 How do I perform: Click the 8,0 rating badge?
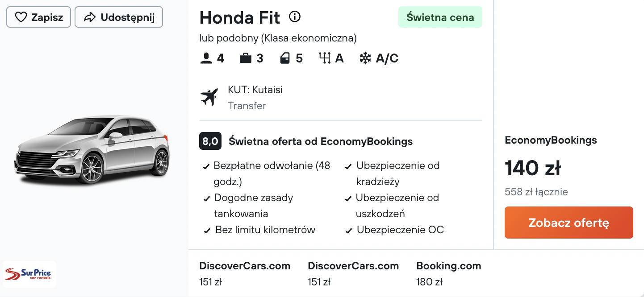[x=210, y=141]
